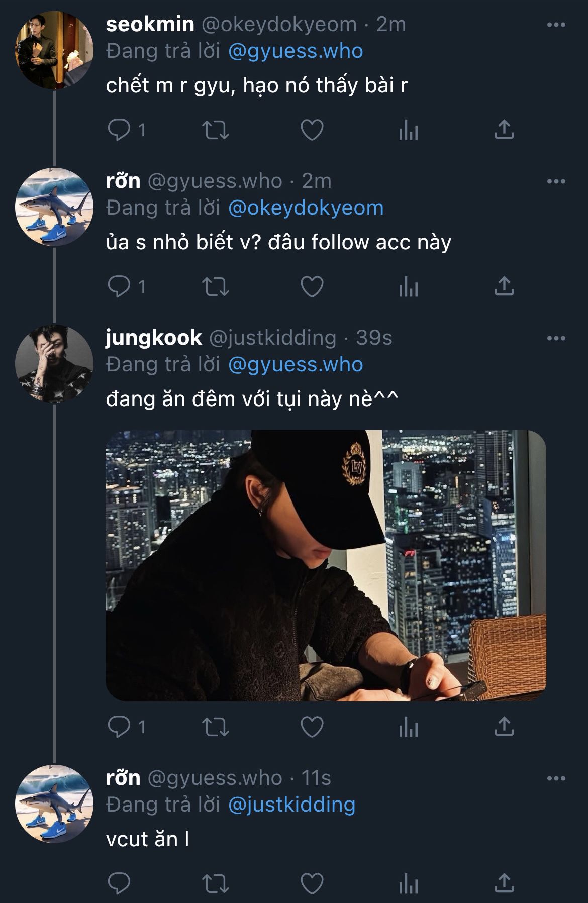588x903 pixels.
Task: Open jungkook's profile avatar
Action: (x=54, y=364)
